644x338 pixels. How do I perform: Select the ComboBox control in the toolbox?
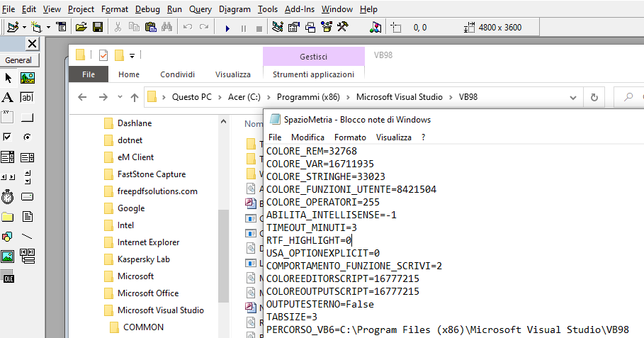pos(7,157)
